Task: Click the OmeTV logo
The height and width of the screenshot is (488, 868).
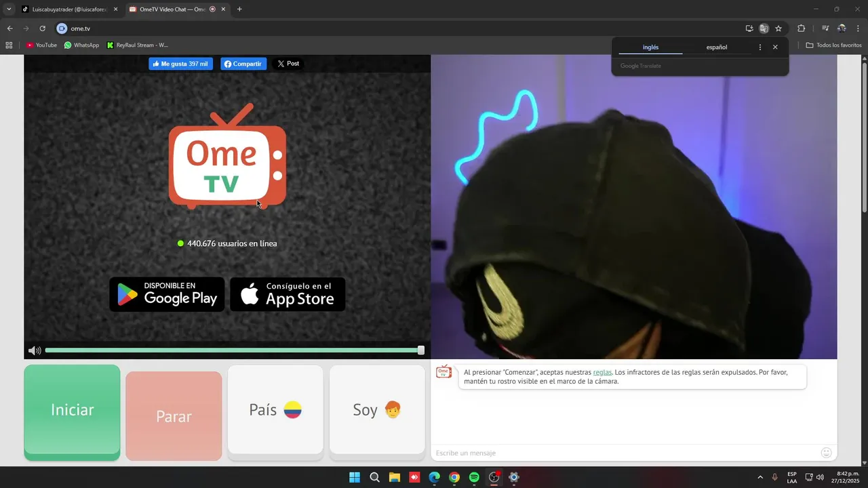Action: 227,156
